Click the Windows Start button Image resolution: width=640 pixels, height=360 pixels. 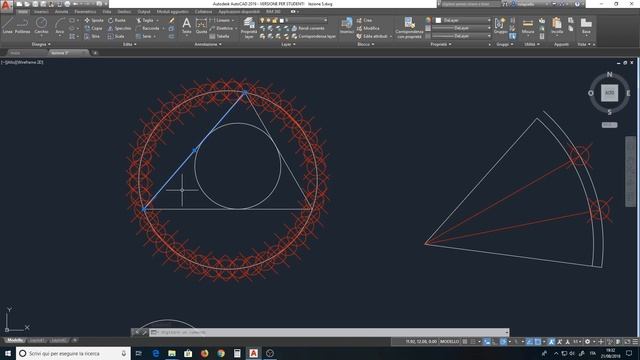coord(8,353)
